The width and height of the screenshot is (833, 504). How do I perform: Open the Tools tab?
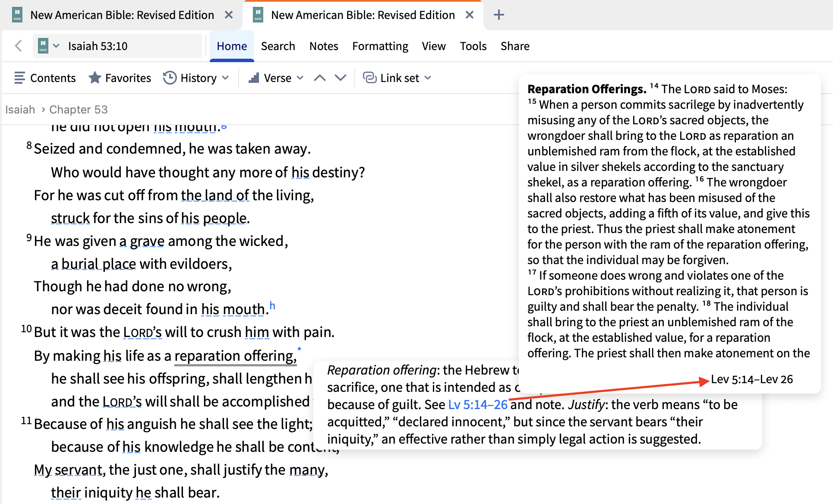tap(473, 46)
